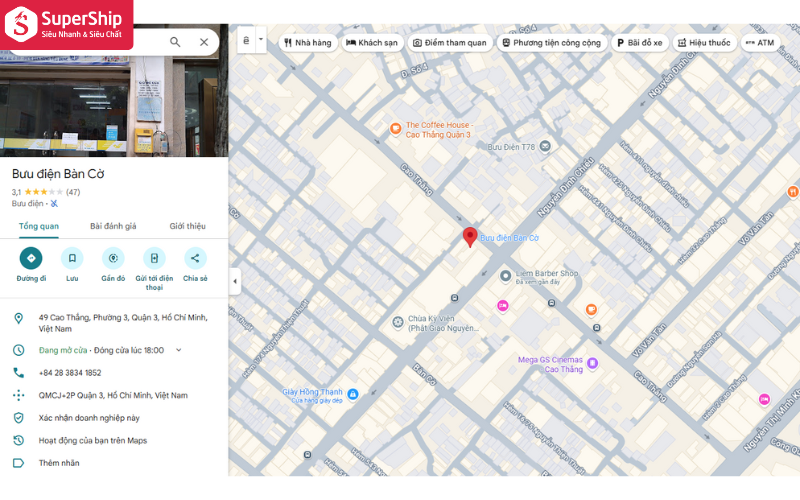
Task: Click Giày Hồng Thanh shop marker
Action: (x=353, y=394)
